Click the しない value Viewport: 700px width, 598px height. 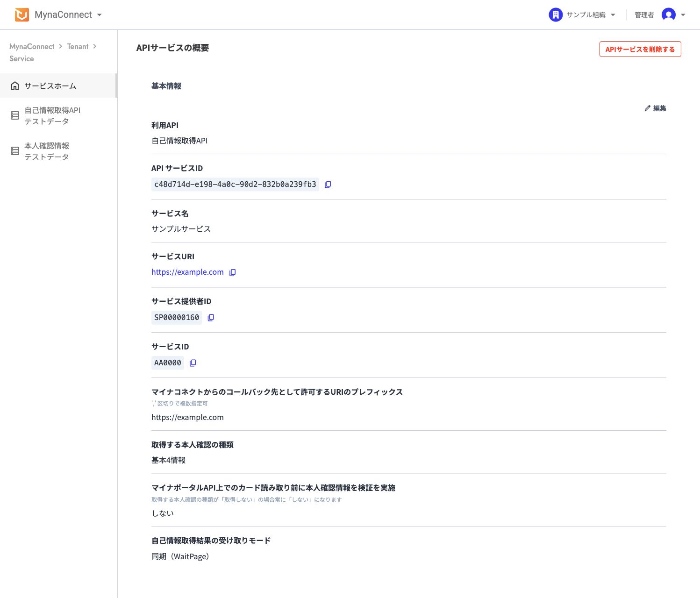[163, 513]
